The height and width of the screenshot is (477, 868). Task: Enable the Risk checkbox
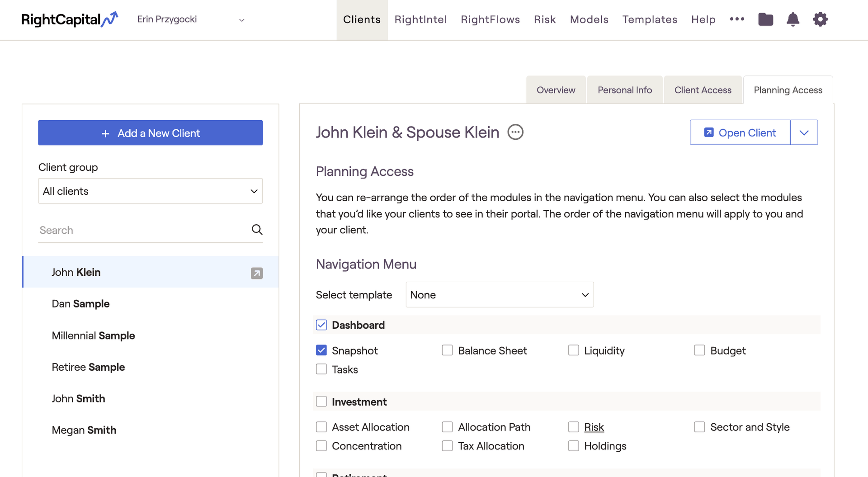pyautogui.click(x=573, y=427)
